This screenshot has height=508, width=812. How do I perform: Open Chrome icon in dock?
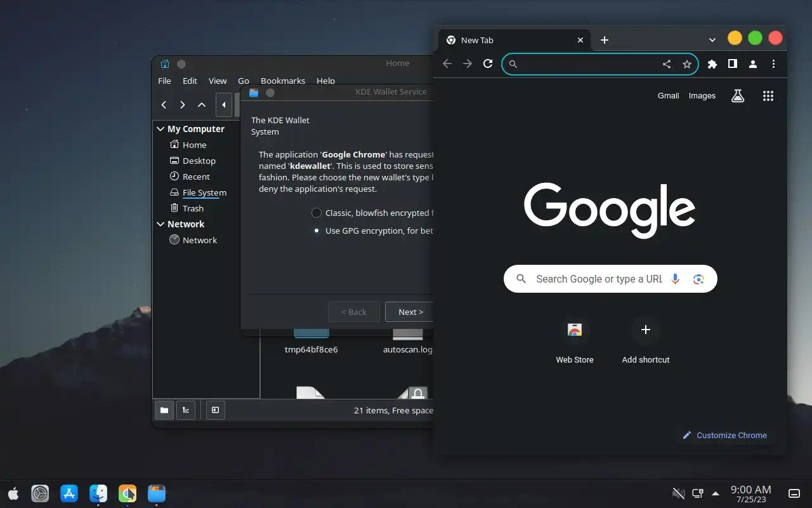tap(128, 493)
